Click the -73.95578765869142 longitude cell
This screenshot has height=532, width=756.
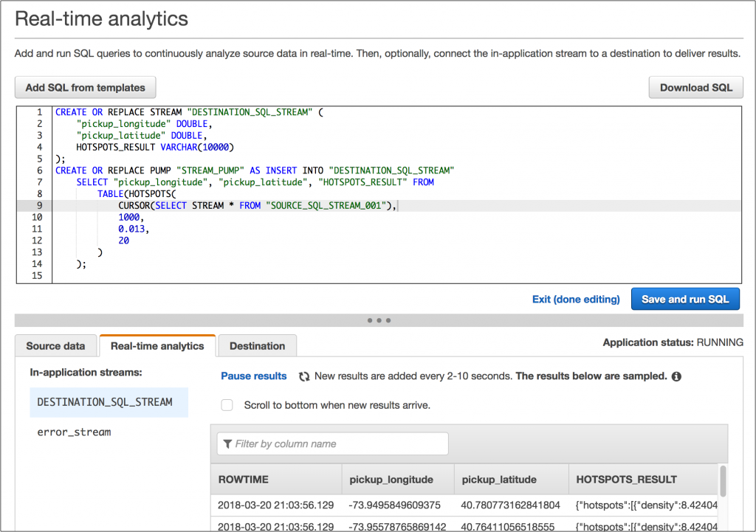tap(397, 527)
